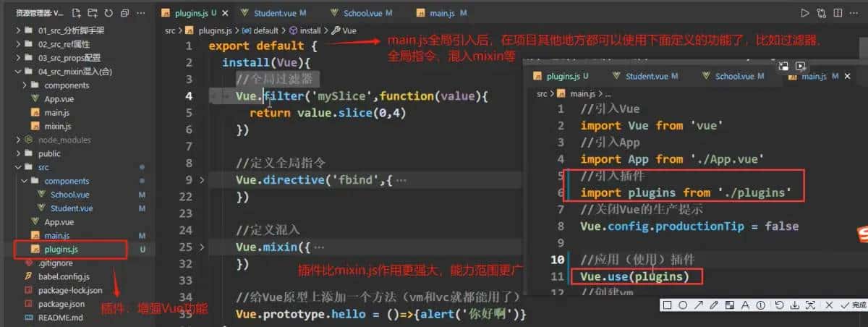Image resolution: width=868 pixels, height=327 pixels.
Task: Select the rectangle tool in screenshot toolbar
Action: [667, 305]
